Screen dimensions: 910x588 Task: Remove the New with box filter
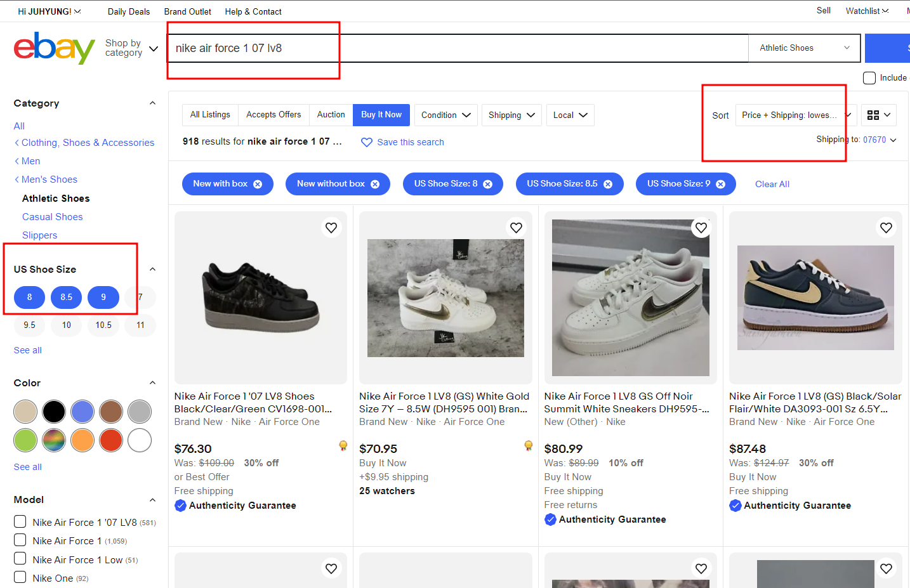(258, 184)
